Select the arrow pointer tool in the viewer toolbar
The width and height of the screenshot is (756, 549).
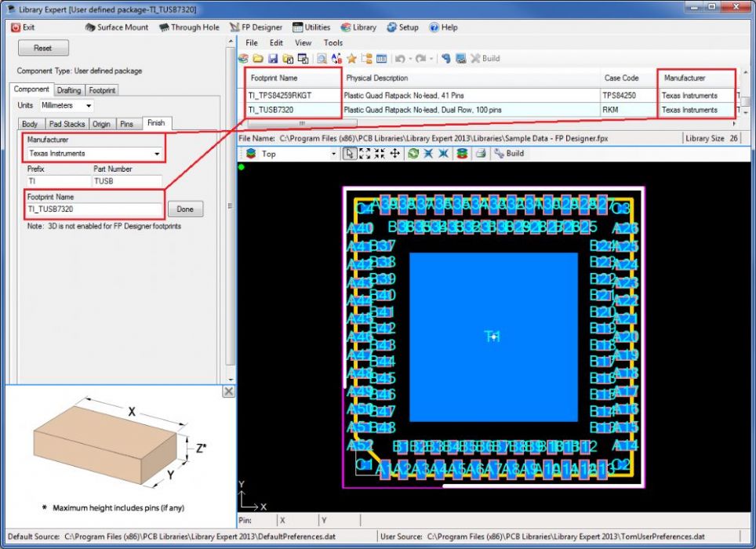(x=350, y=154)
